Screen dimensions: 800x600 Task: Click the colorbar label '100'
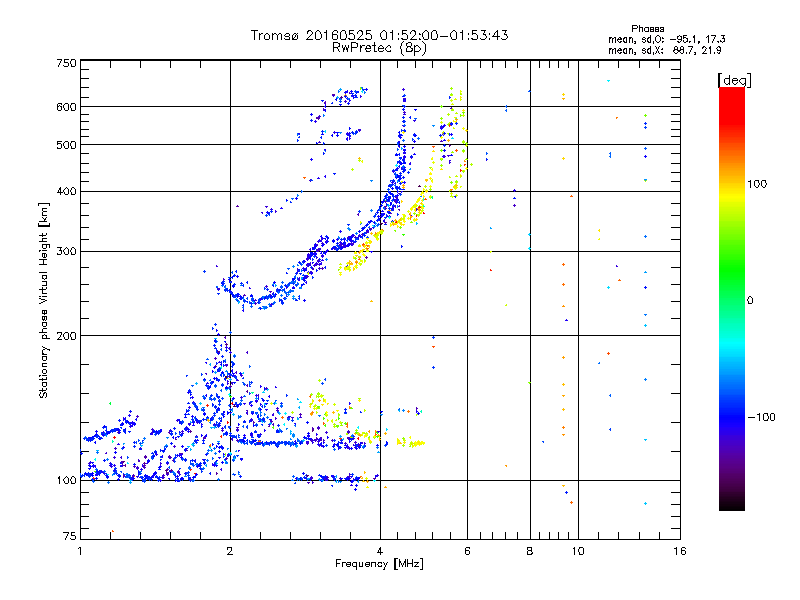pyautogui.click(x=757, y=184)
